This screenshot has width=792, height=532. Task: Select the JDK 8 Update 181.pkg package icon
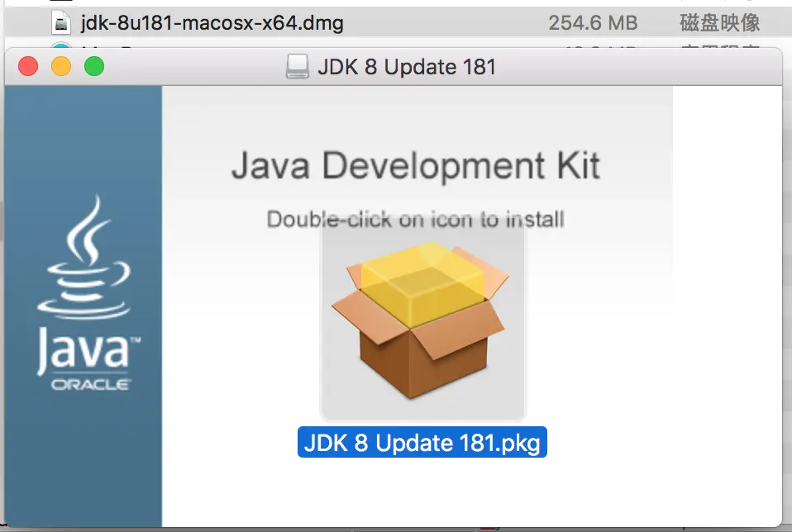pyautogui.click(x=422, y=321)
